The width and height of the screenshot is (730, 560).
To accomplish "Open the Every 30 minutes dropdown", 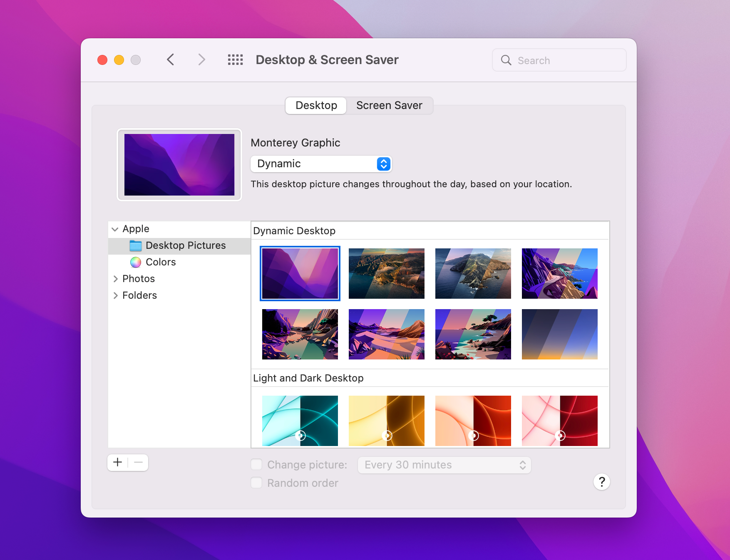I will [444, 465].
